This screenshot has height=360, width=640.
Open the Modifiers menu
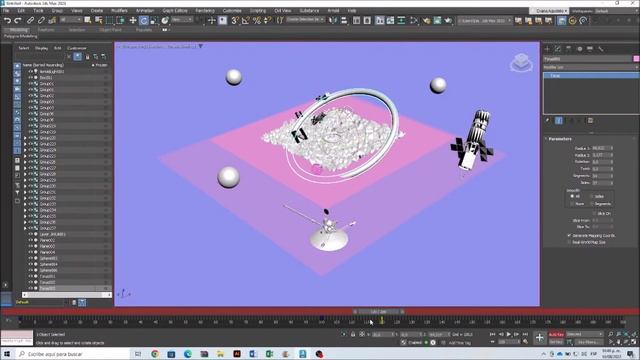[119, 11]
